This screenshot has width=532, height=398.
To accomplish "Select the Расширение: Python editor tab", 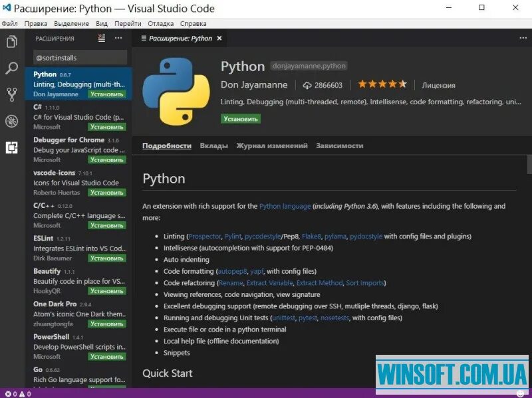I will 180,39.
